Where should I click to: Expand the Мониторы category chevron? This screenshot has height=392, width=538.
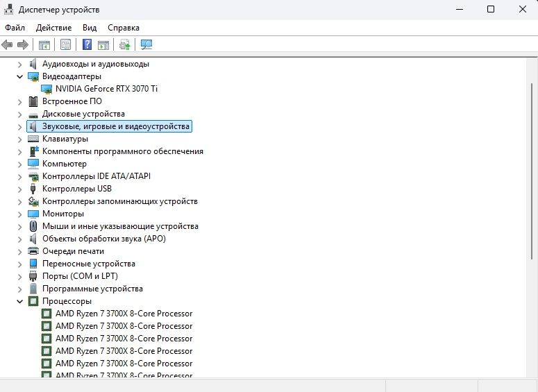point(19,214)
